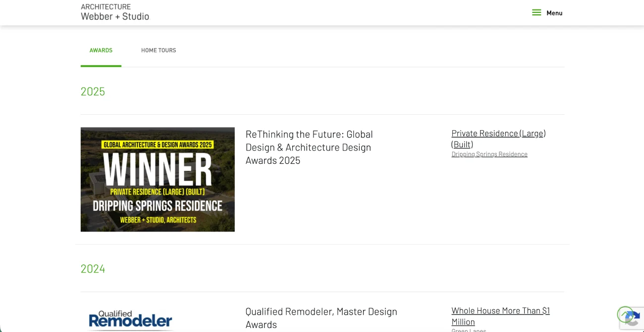
Task: Open the Private Residence (Large) (Built) link
Action: click(498, 139)
